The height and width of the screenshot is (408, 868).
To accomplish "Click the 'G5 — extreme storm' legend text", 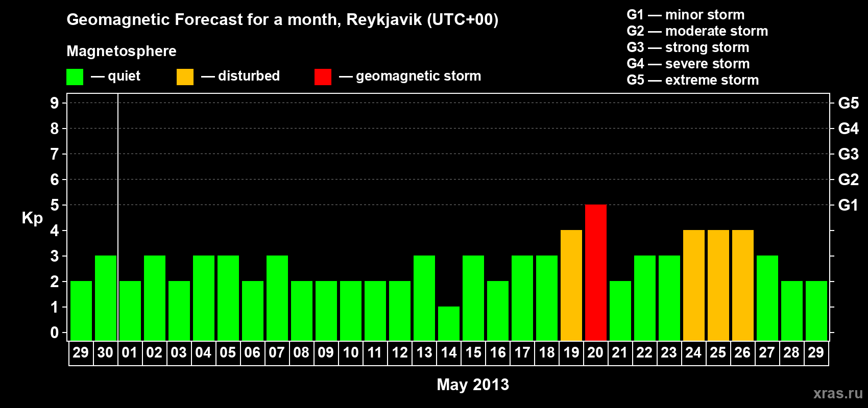I will coord(693,80).
